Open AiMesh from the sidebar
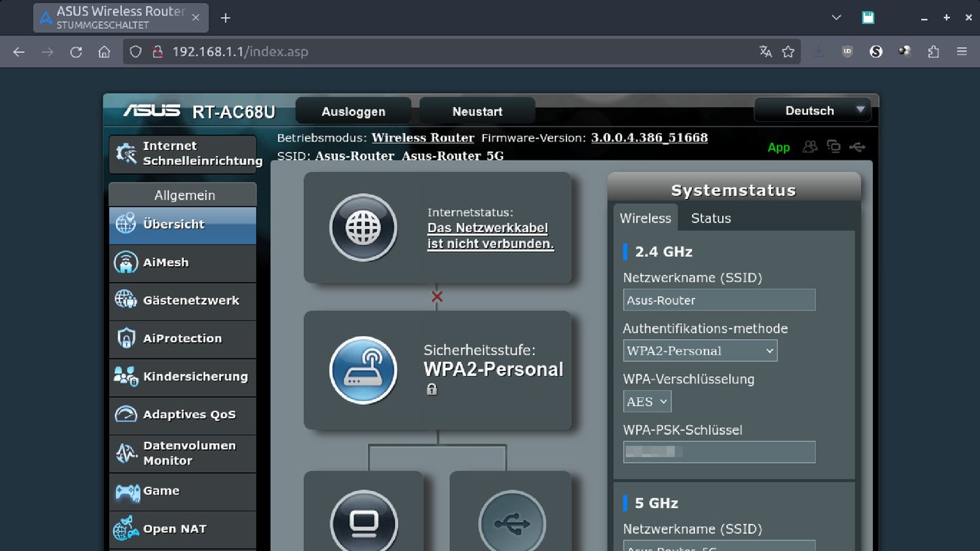 [x=125, y=262]
